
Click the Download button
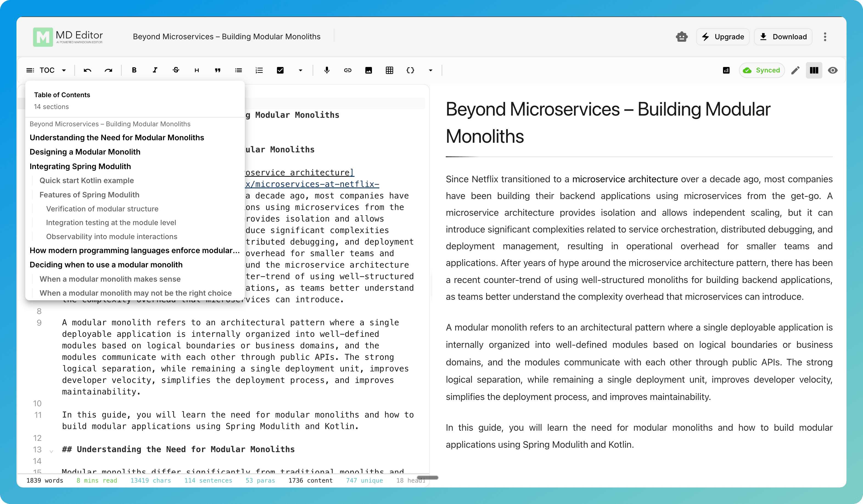[x=783, y=37]
